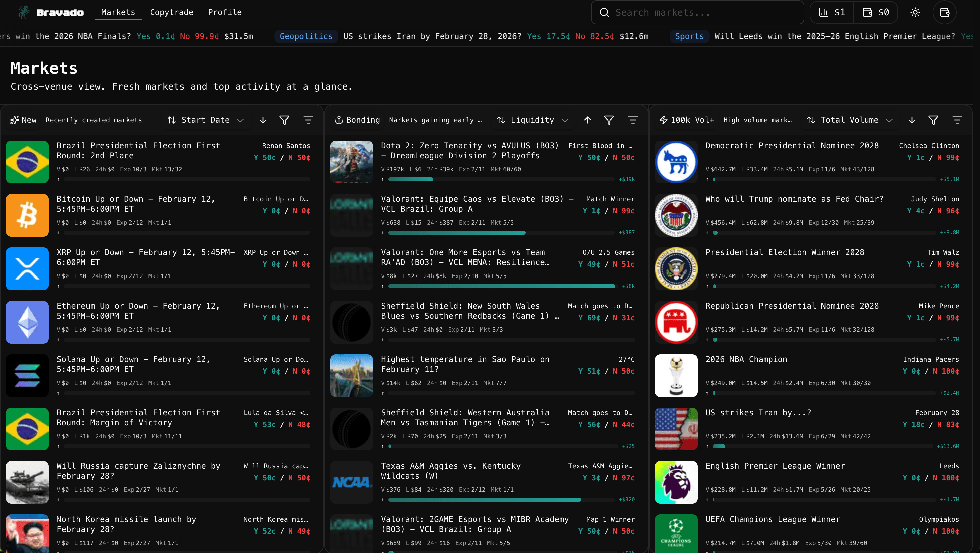Click the anchor icon next to Bonding
Viewport: 980px width, 553px height.
click(340, 120)
